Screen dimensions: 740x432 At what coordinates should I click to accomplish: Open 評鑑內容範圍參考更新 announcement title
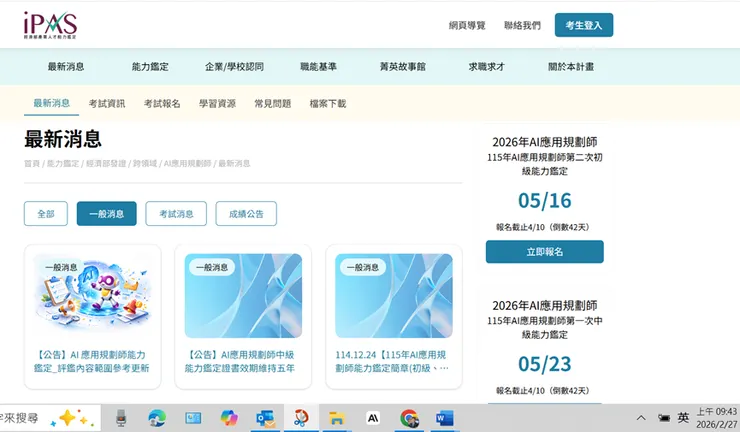coord(92,361)
